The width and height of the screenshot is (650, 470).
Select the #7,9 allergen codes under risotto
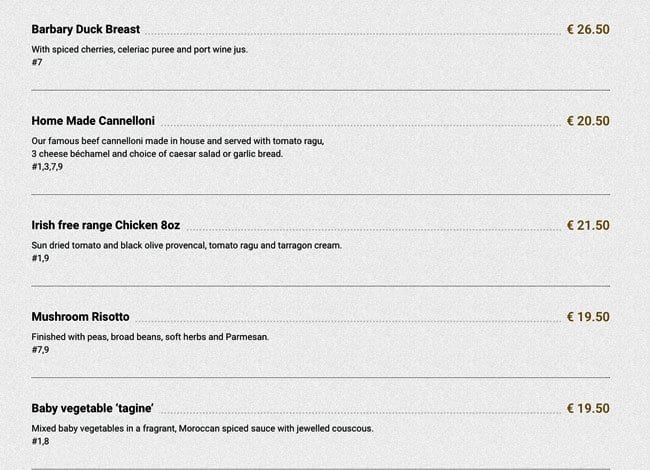[x=40, y=350]
